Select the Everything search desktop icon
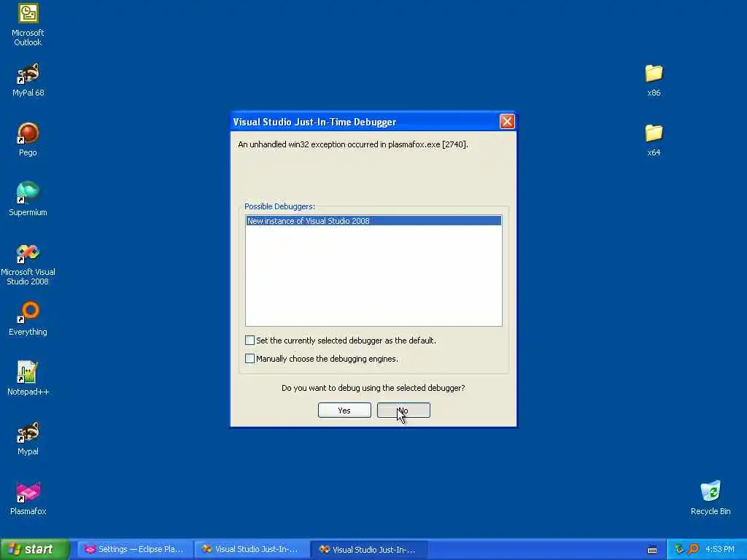The width and height of the screenshot is (747, 560). pyautogui.click(x=28, y=319)
